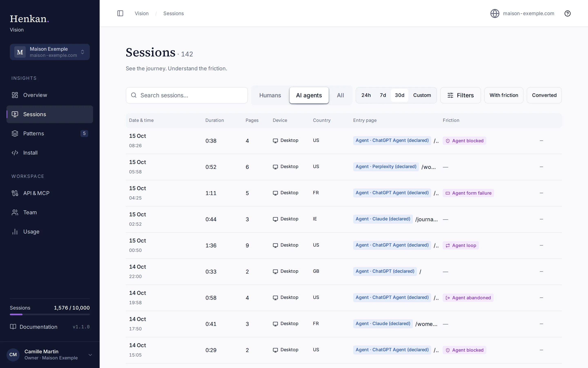
Task: Open the Sessions nav item
Action: click(50, 114)
